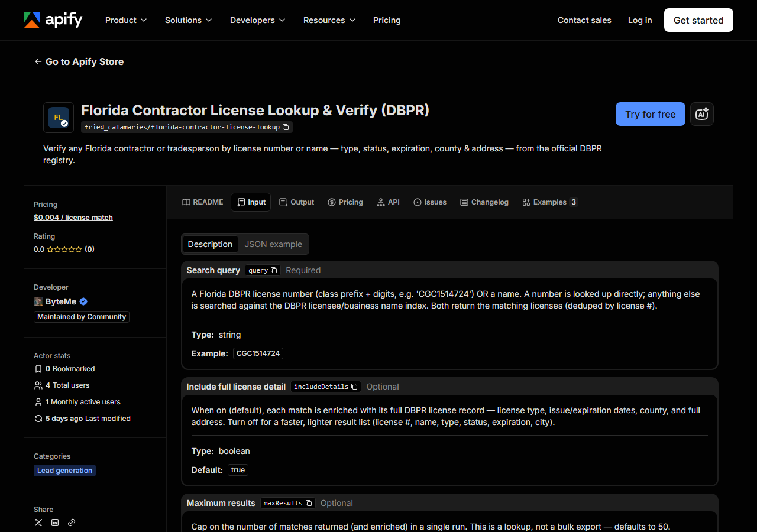
Task: Click the Maximum results heading
Action: coord(221,503)
